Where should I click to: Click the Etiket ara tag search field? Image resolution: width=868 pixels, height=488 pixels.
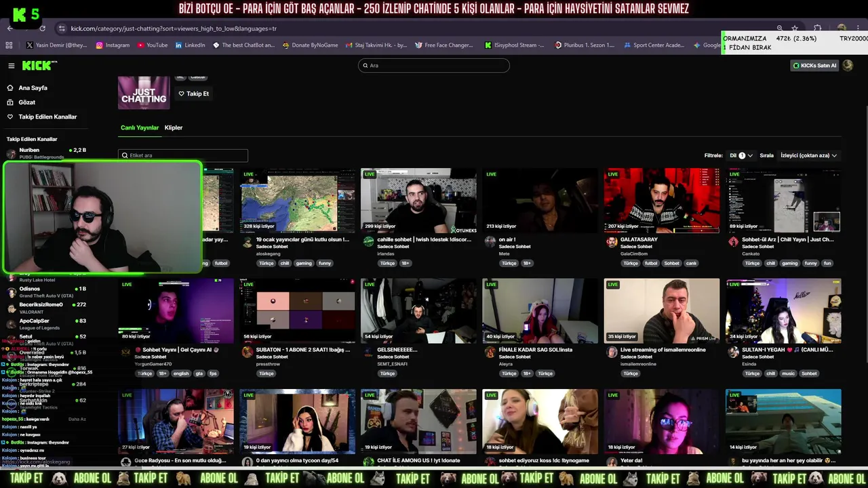click(x=183, y=155)
